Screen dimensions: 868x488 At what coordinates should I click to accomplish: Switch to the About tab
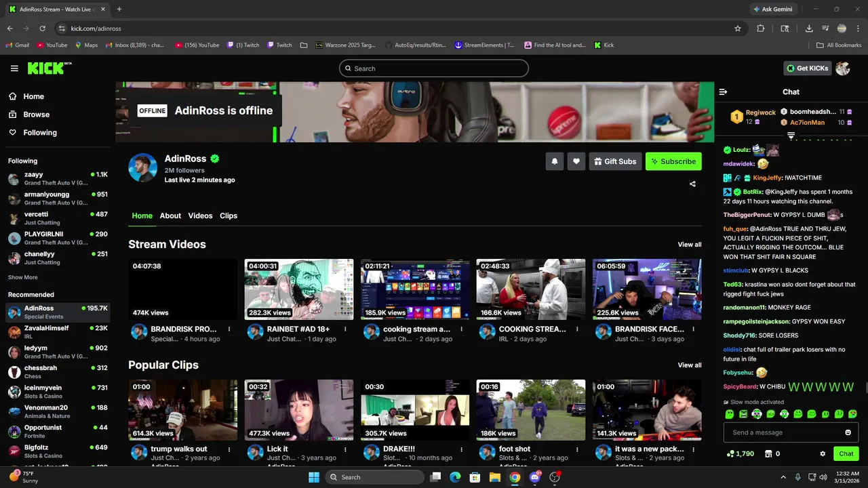[170, 216]
